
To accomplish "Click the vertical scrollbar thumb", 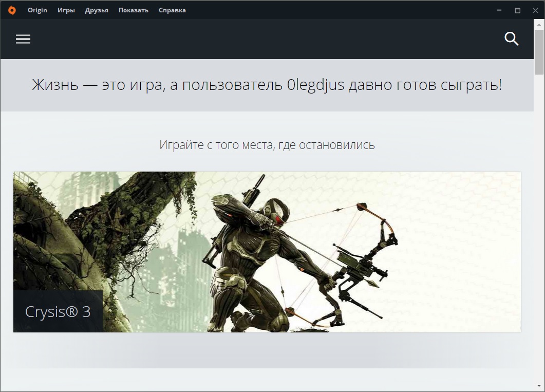I will tap(539, 52).
